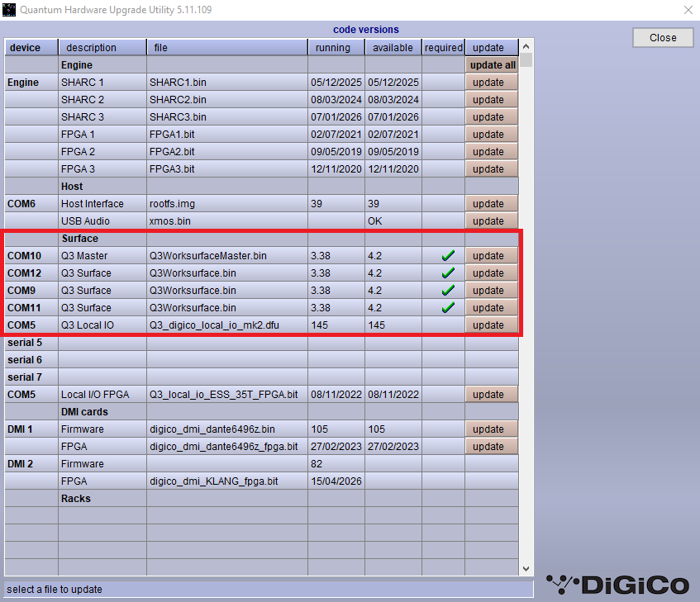700x602 pixels.
Task: Update FPGA 3 bitfile
Action: point(492,169)
